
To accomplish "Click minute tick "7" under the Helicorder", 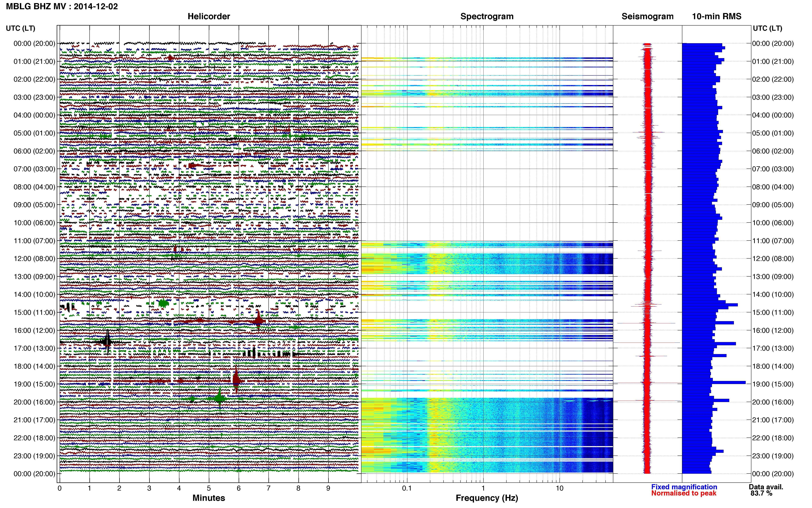I will pyautogui.click(x=269, y=488).
